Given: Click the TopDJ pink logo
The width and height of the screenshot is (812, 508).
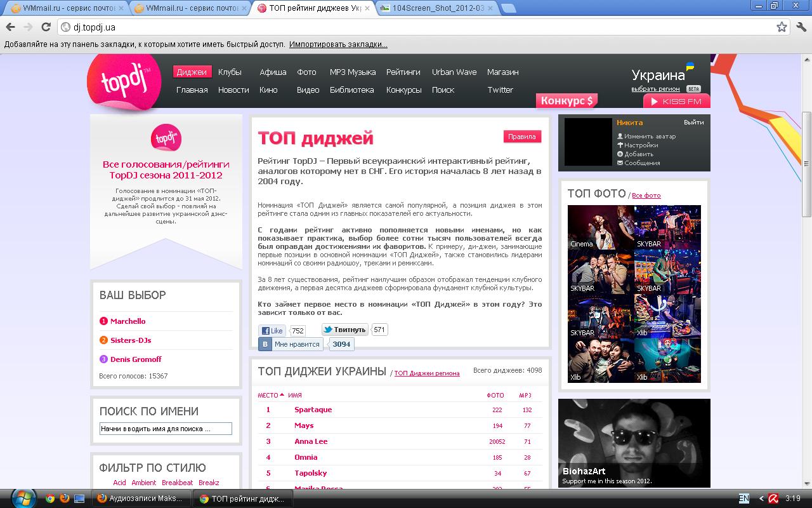Looking at the screenshot, I should click(125, 81).
